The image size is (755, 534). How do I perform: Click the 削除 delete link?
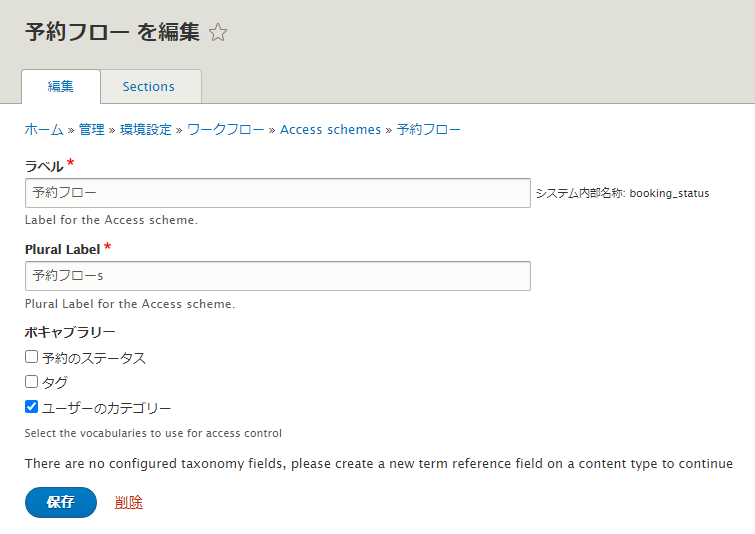click(x=129, y=502)
